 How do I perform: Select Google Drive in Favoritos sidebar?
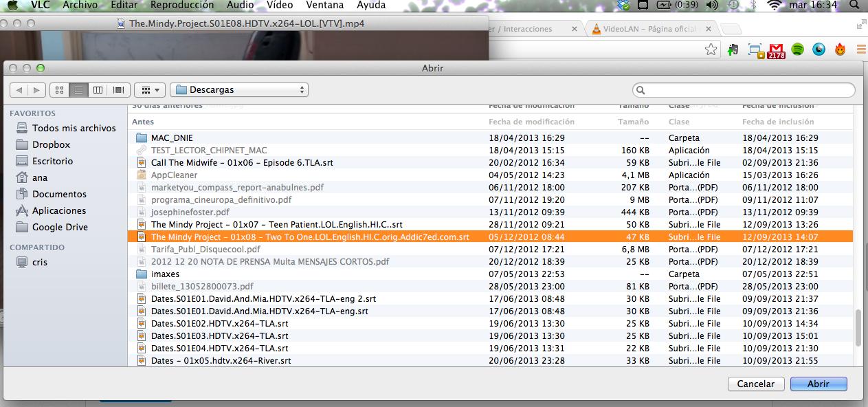[x=60, y=227]
